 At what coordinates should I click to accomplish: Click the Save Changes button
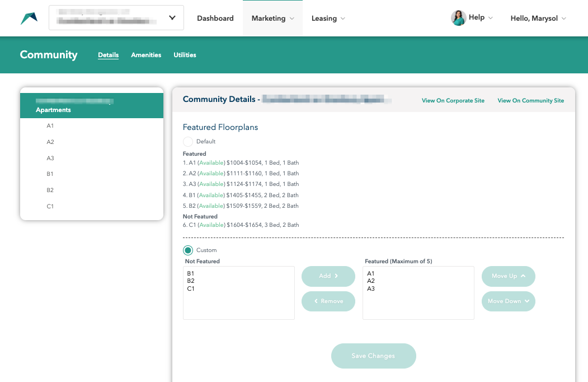tap(374, 356)
